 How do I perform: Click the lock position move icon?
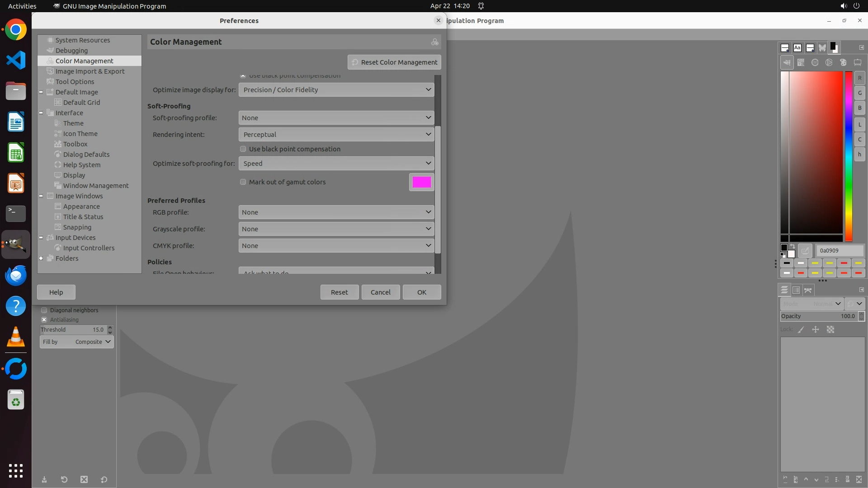[x=816, y=330]
